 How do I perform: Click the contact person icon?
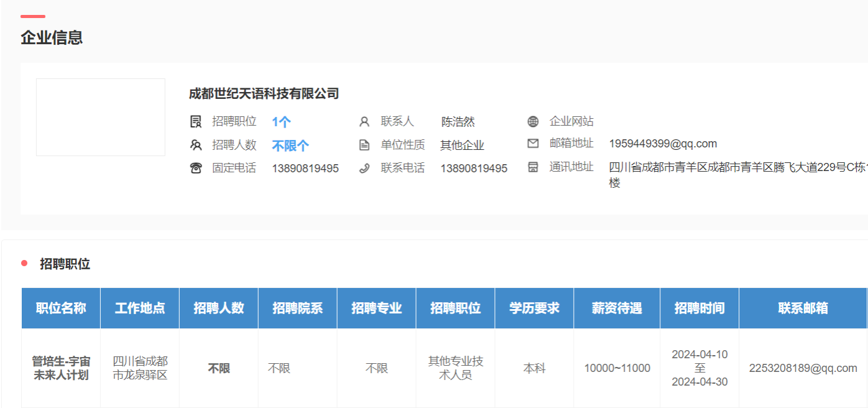pos(364,122)
